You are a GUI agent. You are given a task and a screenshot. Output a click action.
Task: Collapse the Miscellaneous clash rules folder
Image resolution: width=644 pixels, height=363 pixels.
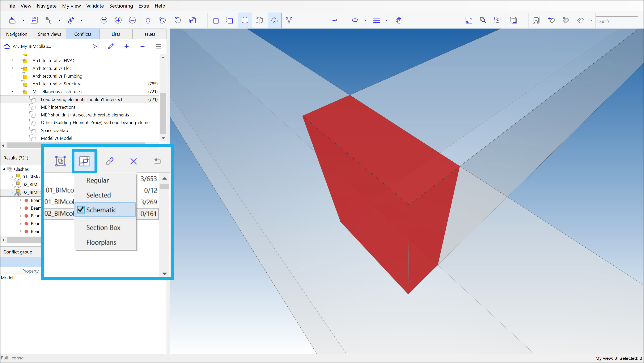(x=13, y=91)
